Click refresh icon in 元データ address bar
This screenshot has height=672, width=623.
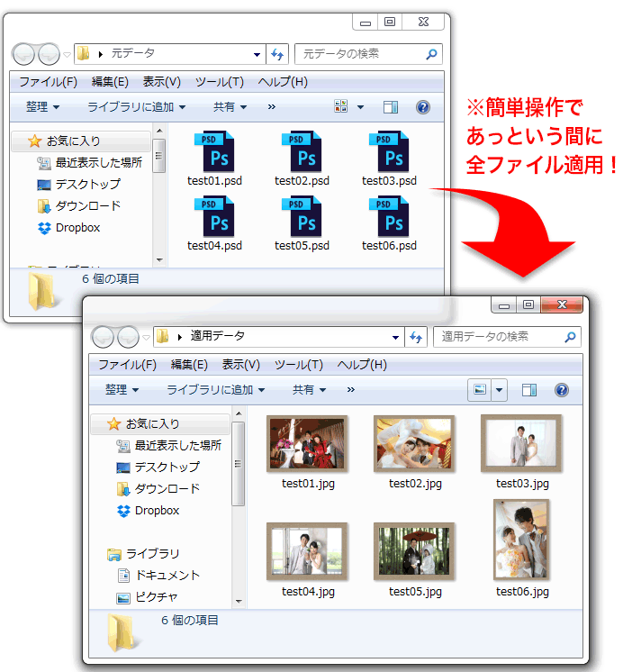(x=277, y=54)
